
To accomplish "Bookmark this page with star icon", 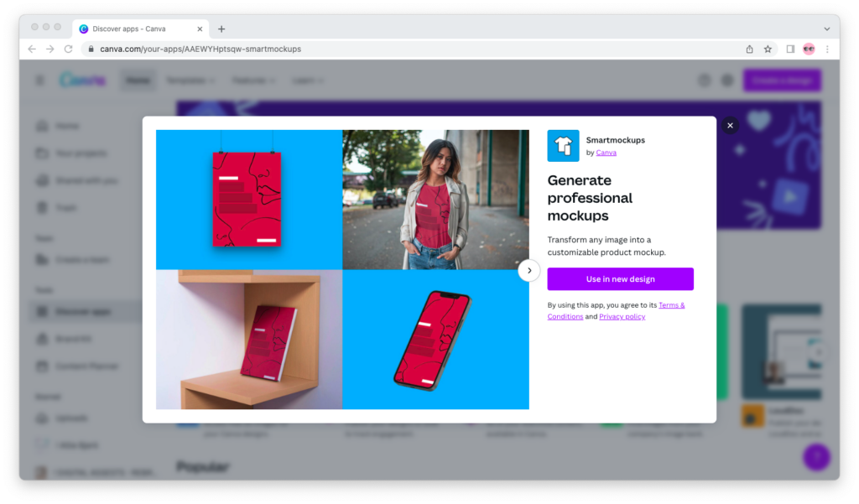I will (768, 49).
